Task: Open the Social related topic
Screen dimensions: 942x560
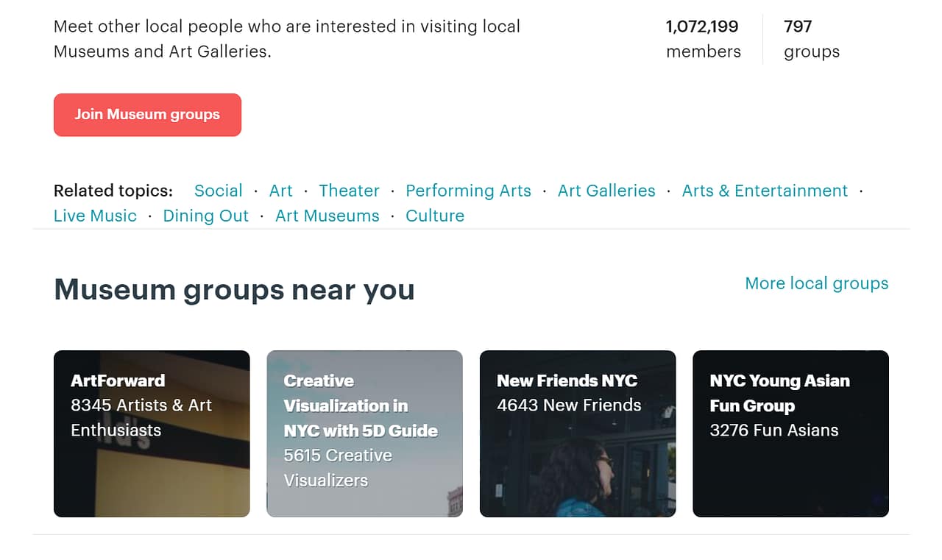Action: (218, 191)
